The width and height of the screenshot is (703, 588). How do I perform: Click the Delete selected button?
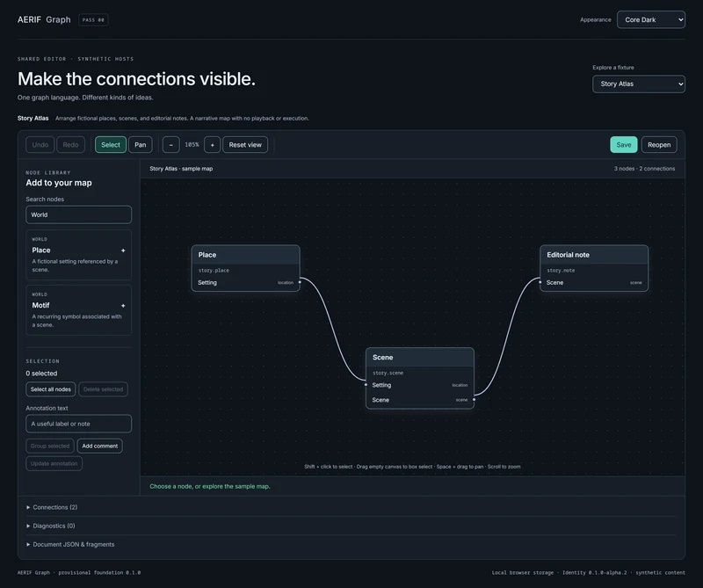click(x=103, y=389)
